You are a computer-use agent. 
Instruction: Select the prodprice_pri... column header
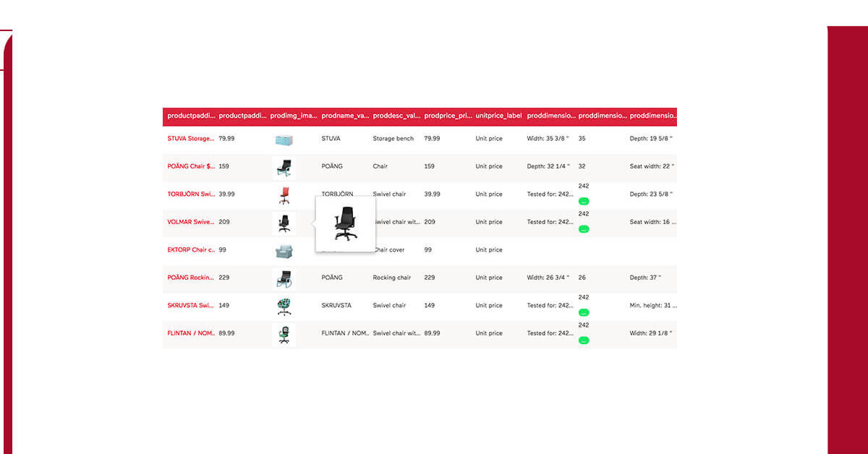[x=448, y=116]
